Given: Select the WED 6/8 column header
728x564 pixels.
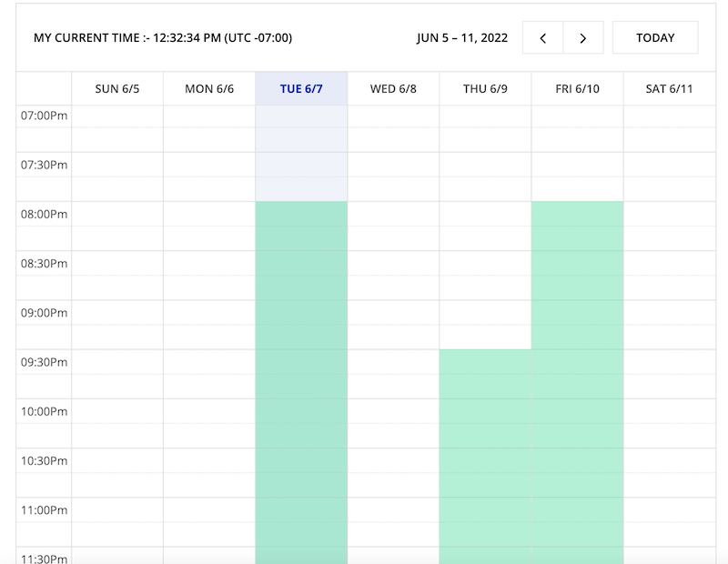Looking at the screenshot, I should (x=393, y=88).
